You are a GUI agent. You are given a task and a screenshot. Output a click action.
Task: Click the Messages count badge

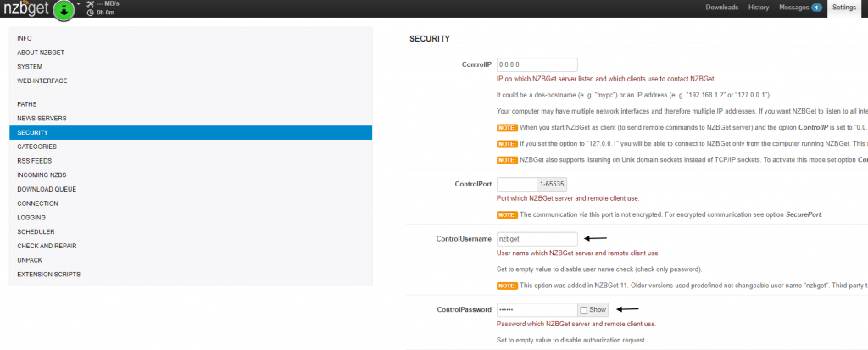point(816,8)
